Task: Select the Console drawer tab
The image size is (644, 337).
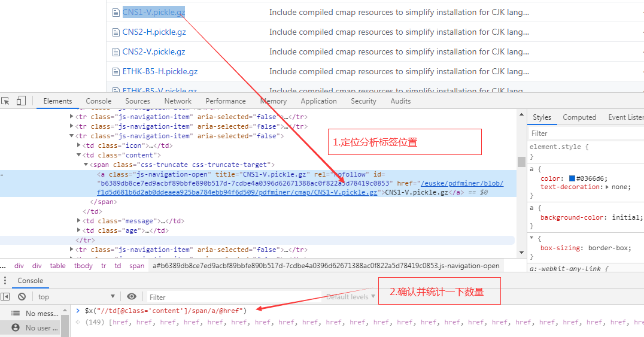Action: click(x=30, y=281)
